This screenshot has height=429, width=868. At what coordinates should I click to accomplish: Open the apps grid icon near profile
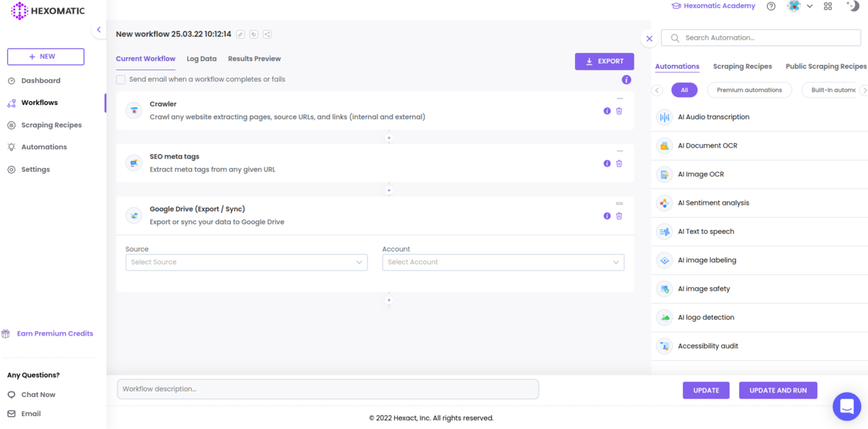(x=827, y=6)
